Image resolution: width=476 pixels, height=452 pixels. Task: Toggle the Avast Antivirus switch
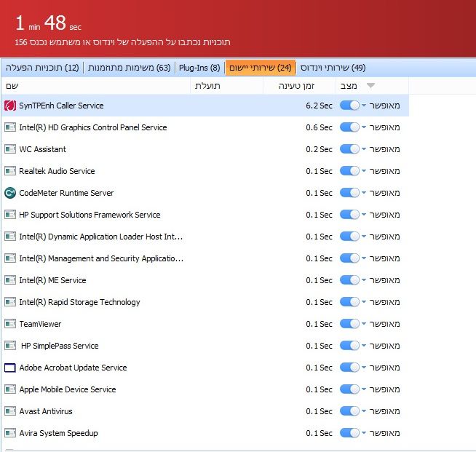[349, 411]
